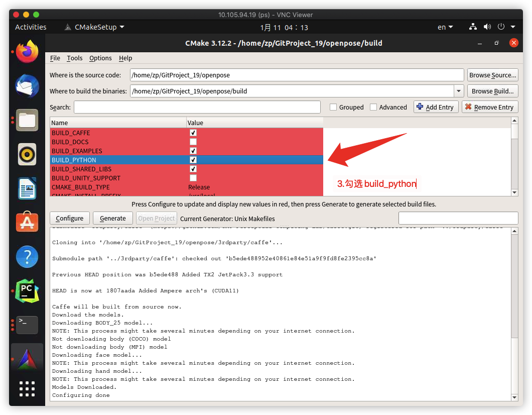Image resolution: width=532 pixels, height=415 pixels.
Task: Enable the BUILD_DOCS checkbox
Action: tap(193, 142)
